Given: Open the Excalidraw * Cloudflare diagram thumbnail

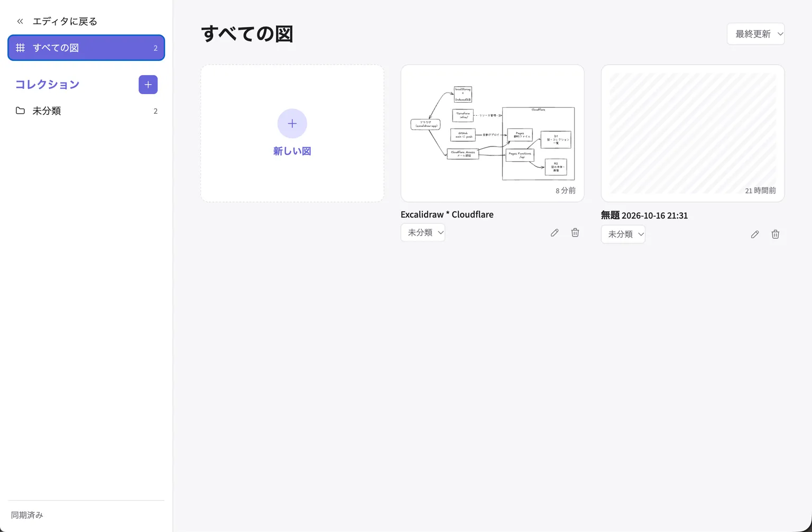Looking at the screenshot, I should pos(493,133).
